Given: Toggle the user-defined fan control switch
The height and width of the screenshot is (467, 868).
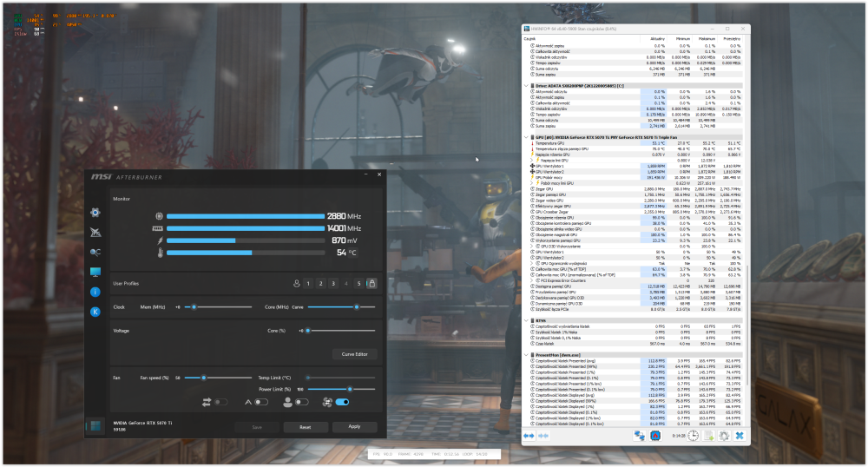Looking at the screenshot, I should click(x=302, y=402).
